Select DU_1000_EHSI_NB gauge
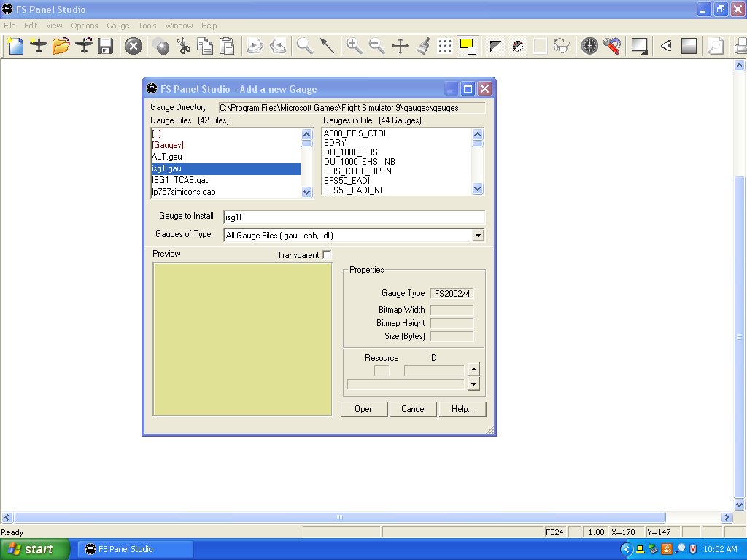Screen dimensions: 747x560 tap(396, 162)
